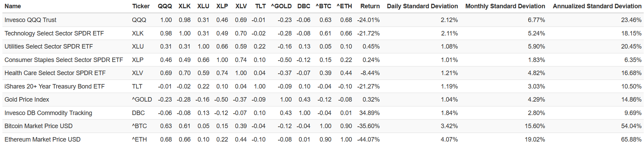Viewport: 644px width, 145px height.
Task: Select Technology Select Sector SPDR ETF name
Action: click(x=54, y=33)
